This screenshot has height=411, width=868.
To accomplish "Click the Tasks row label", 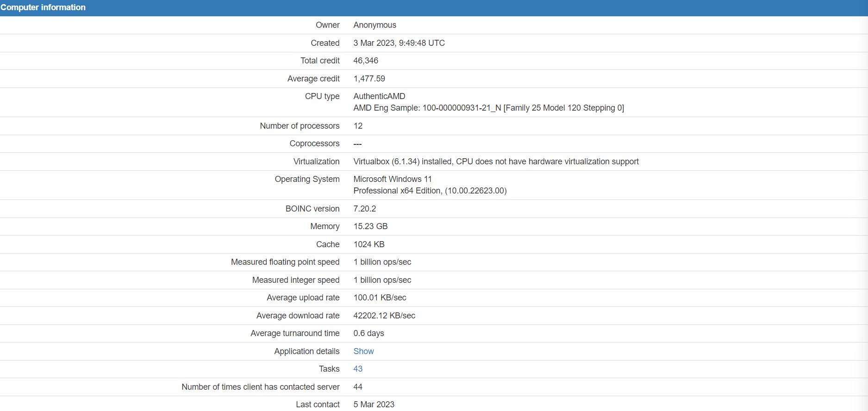I will point(329,369).
